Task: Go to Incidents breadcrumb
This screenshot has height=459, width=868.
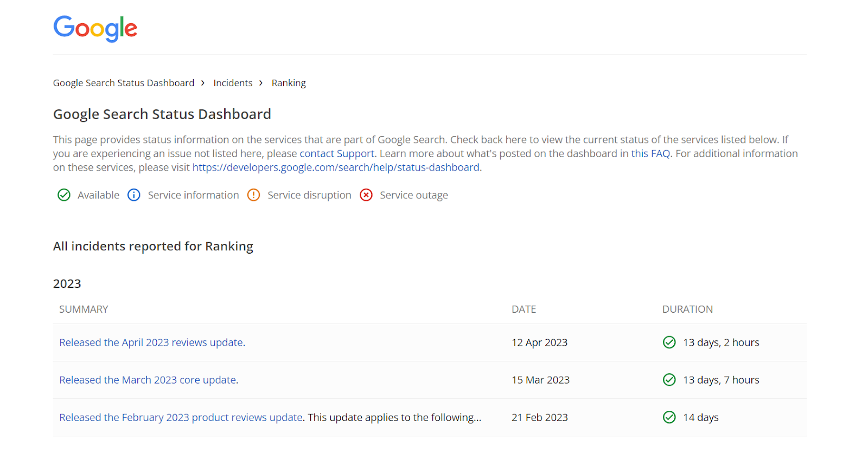Action: pos(233,83)
